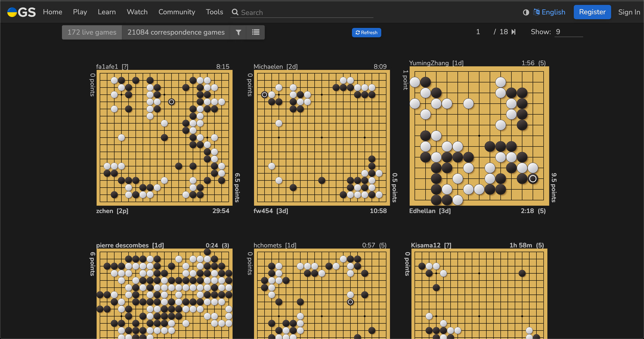Viewport: 644px width, 339px height.
Task: Open the fa1afe1 vs zchen game board
Action: [x=164, y=138]
